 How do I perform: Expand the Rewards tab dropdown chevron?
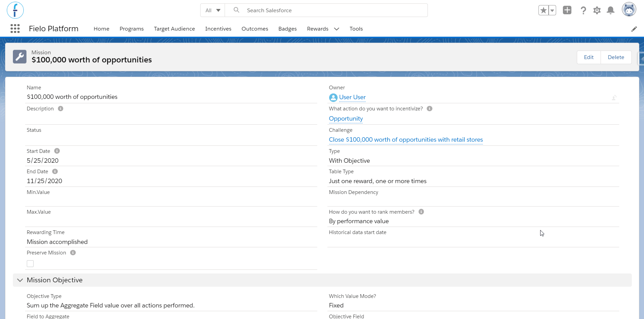coord(337,29)
